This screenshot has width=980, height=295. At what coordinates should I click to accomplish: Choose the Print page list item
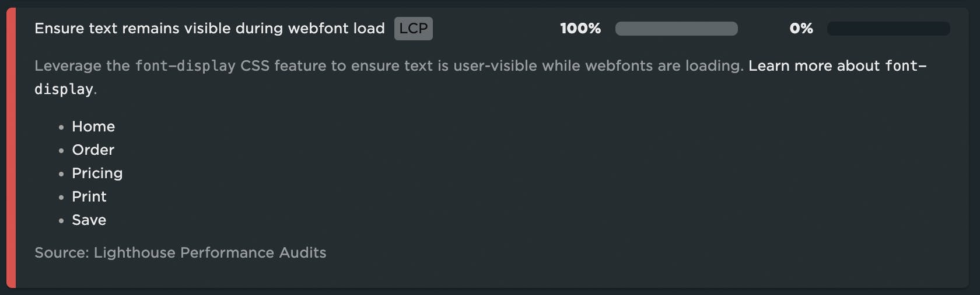89,197
